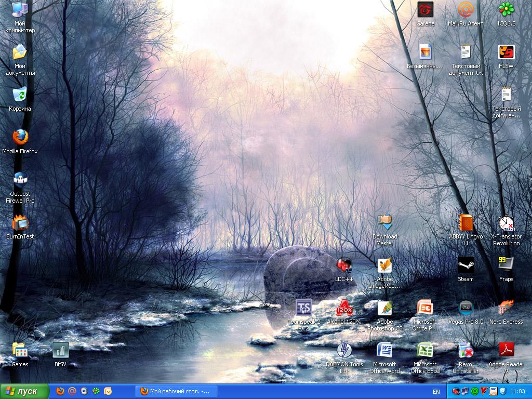The image size is (532, 399).
Task: Open the EN language indicator menu
Action: pyautogui.click(x=436, y=391)
